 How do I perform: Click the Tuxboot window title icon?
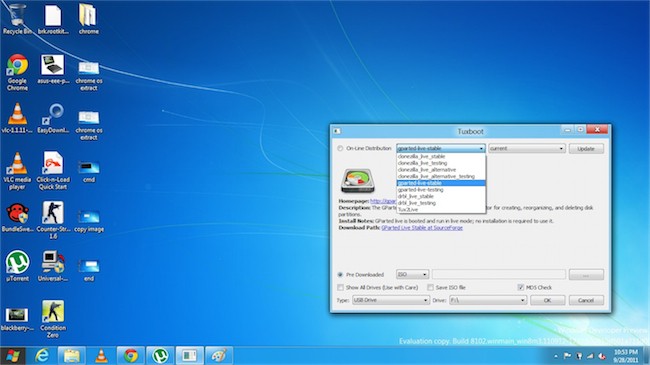click(337, 131)
